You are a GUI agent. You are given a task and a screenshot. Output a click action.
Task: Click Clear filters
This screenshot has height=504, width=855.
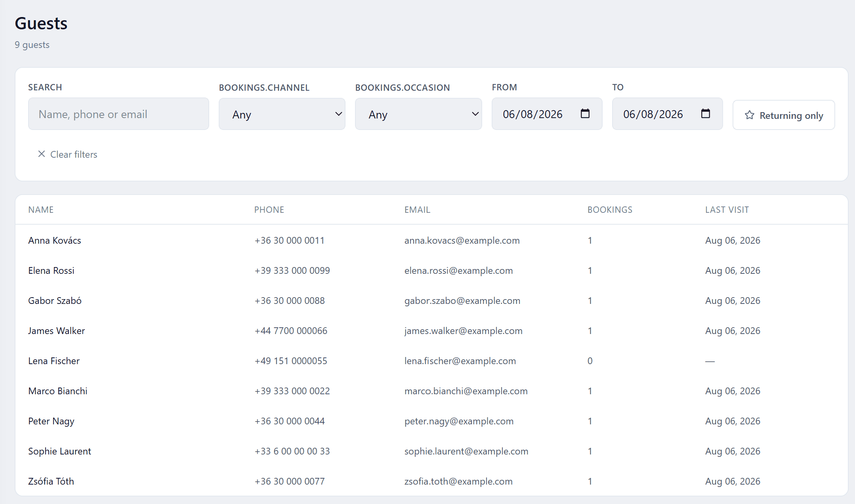pos(68,154)
